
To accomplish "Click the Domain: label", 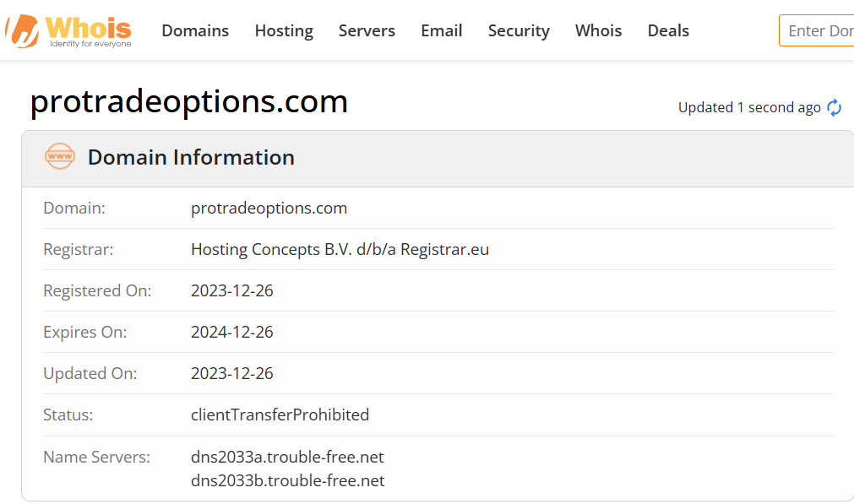I will pos(74,208).
